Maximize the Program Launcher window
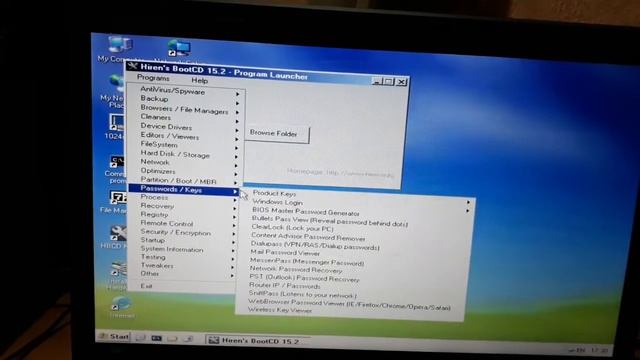640x360 pixels. click(389, 82)
